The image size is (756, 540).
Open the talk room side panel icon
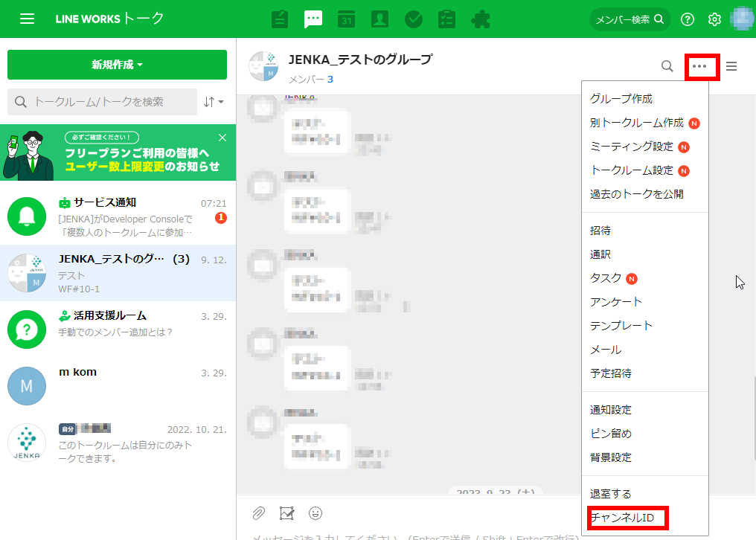click(x=731, y=66)
